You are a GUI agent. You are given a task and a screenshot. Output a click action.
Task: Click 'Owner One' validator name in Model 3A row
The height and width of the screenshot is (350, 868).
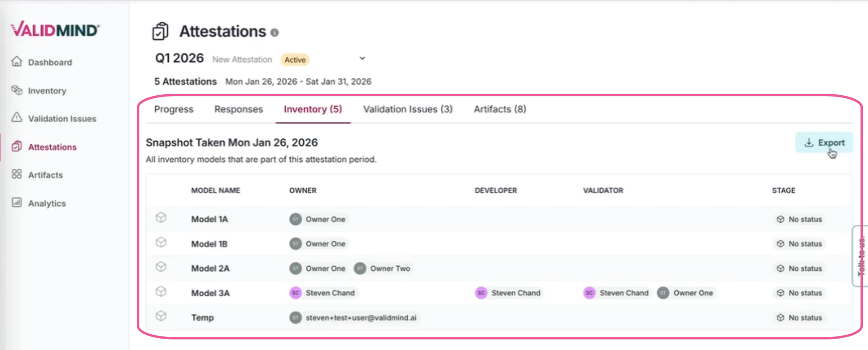coord(693,293)
